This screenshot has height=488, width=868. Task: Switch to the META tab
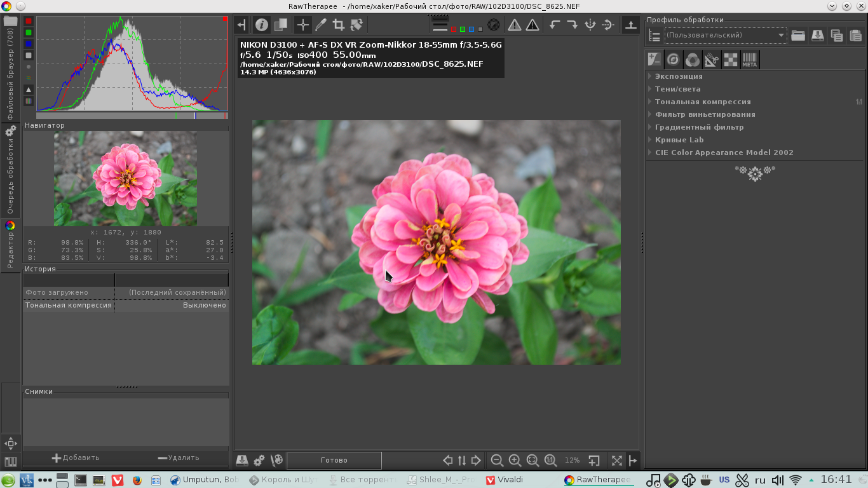(x=750, y=60)
